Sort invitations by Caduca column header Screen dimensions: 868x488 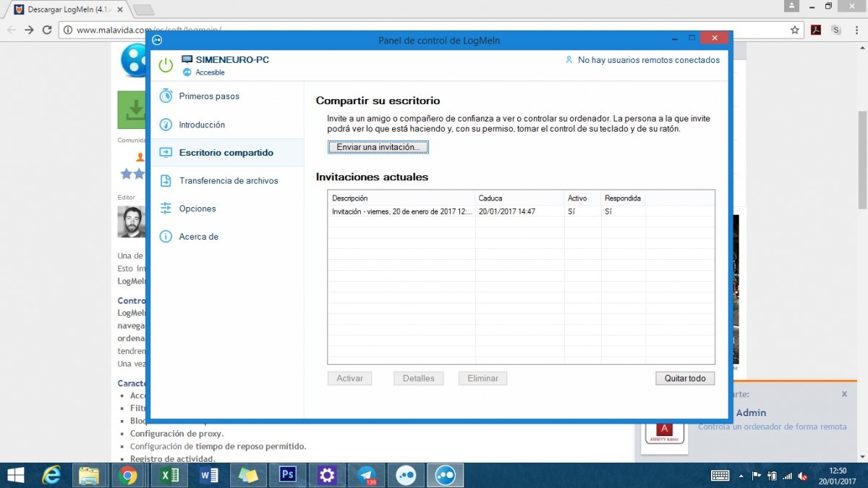519,198
